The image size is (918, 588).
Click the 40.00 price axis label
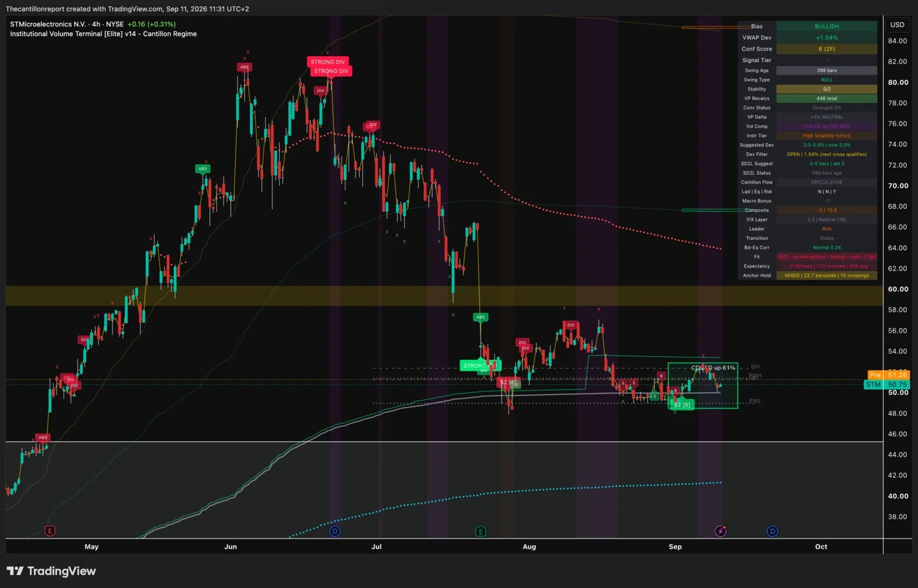[898, 496]
